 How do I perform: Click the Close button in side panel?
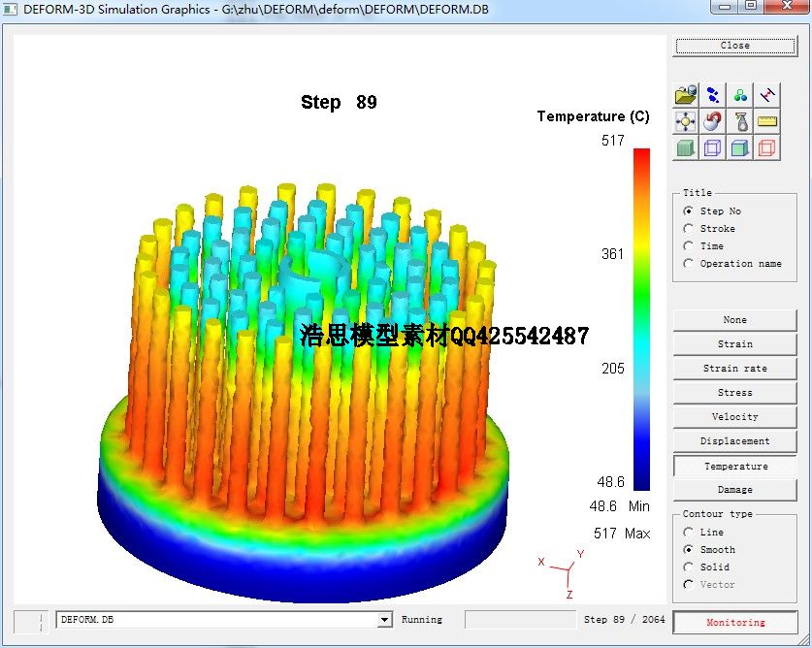[734, 46]
